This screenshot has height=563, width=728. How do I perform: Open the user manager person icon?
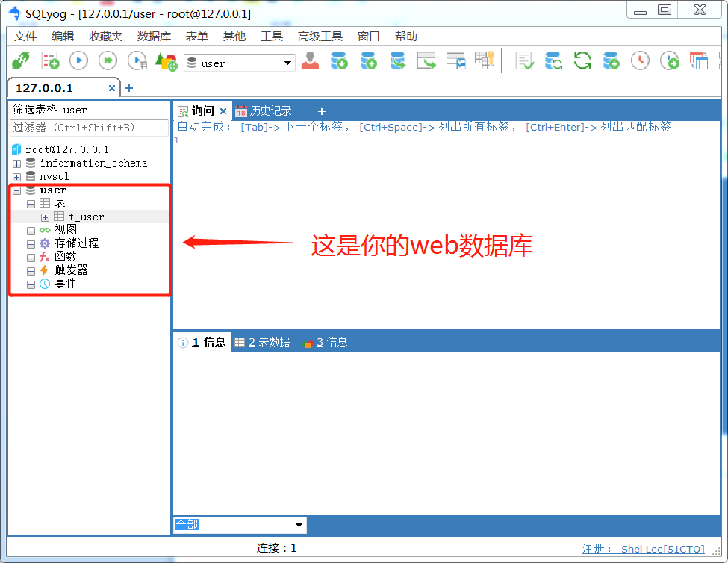click(x=310, y=60)
